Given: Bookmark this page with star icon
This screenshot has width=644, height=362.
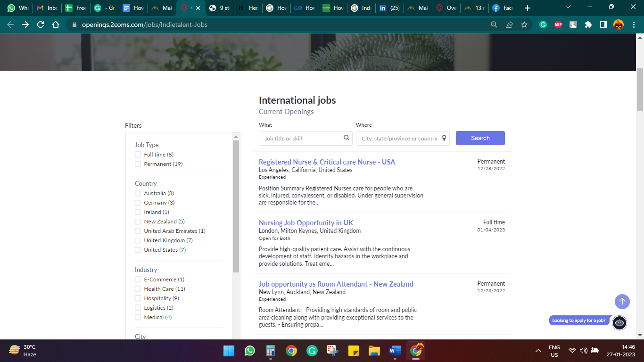Looking at the screenshot, I should click(524, 25).
